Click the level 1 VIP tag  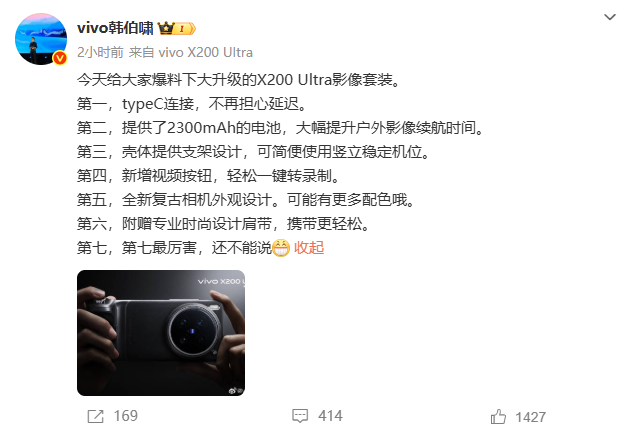[x=185, y=29]
